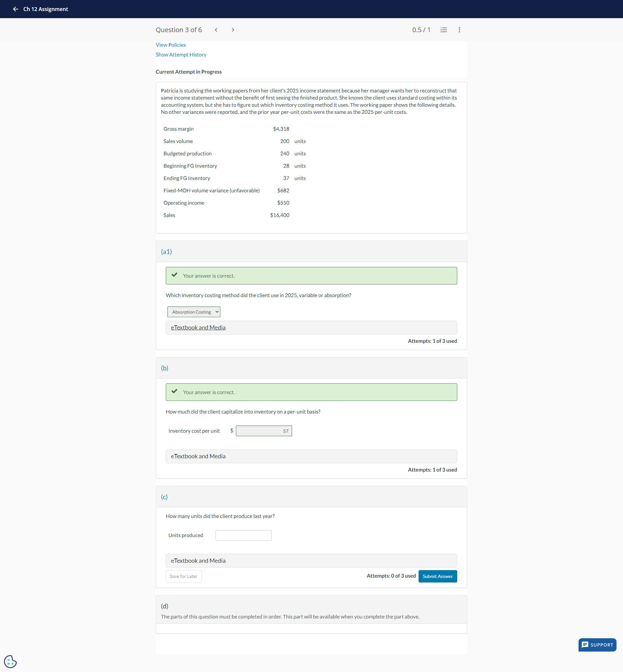Expand eTextbook and Media in part b
Screen dimensions: 623x672
coord(198,456)
